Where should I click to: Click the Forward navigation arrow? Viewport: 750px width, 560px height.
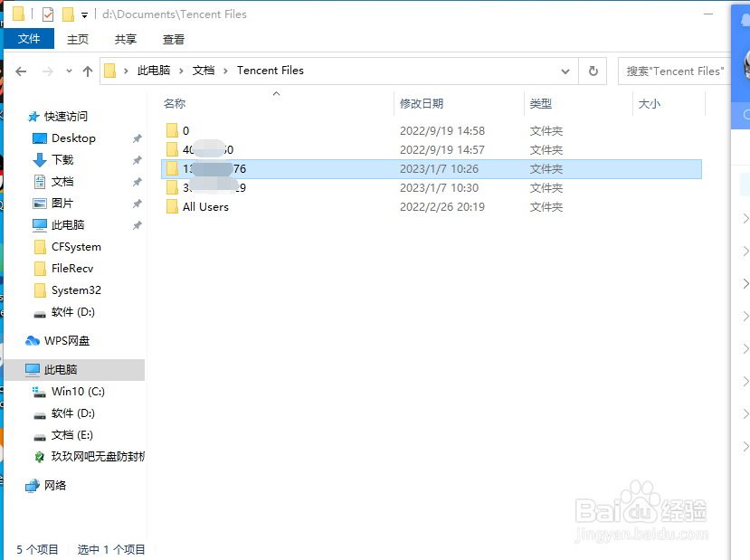pyautogui.click(x=48, y=71)
